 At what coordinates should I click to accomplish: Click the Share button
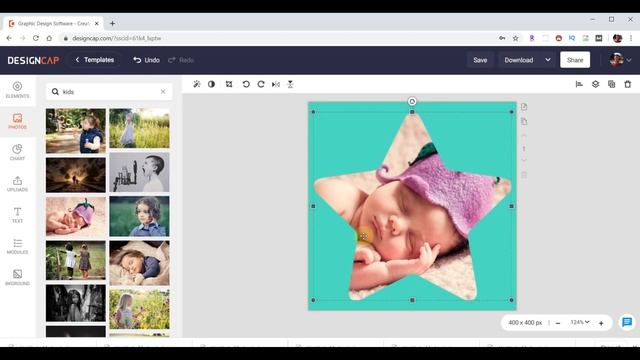pos(575,60)
